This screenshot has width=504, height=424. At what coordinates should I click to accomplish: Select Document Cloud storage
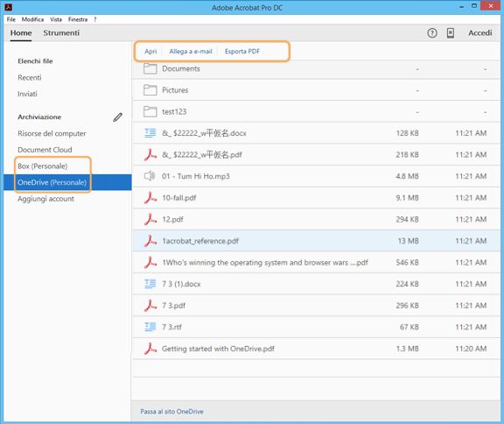[x=45, y=150]
